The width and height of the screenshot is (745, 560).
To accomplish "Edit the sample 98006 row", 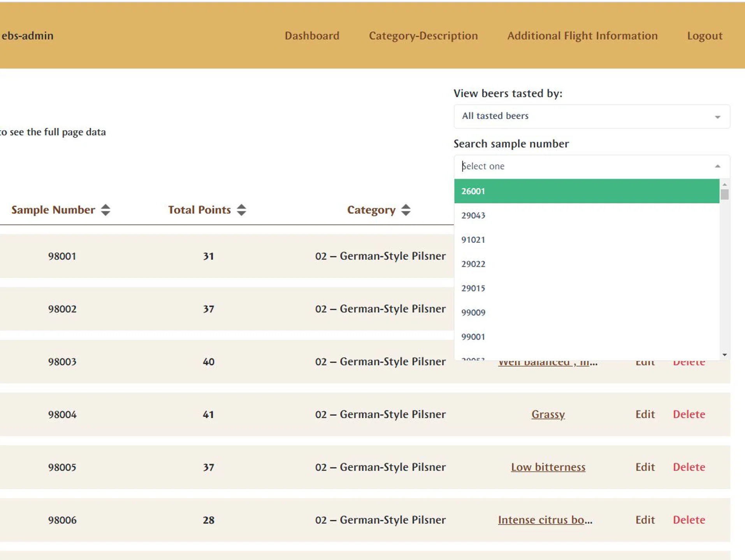I will tap(645, 520).
